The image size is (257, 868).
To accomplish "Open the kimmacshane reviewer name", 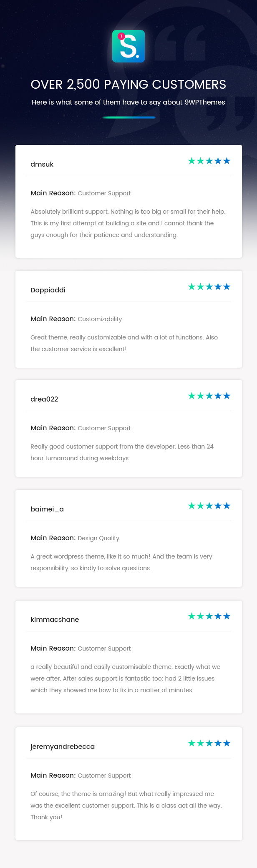I will [55, 620].
